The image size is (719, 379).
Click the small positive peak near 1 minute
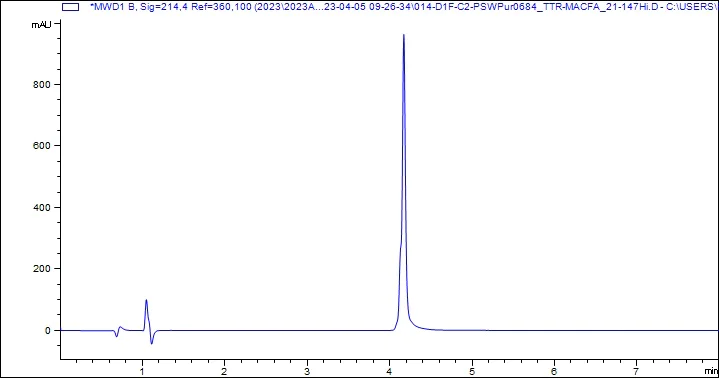[x=146, y=301]
